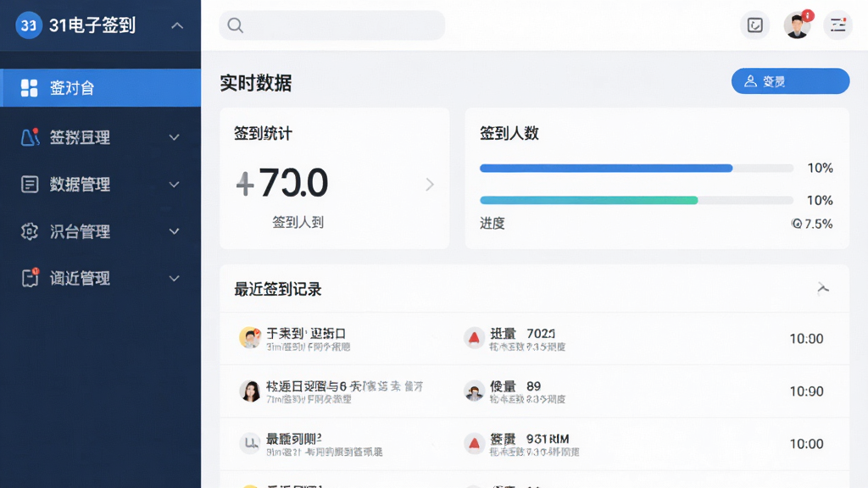Click the gear icon in sidebar
This screenshot has height=488, width=868.
30,231
